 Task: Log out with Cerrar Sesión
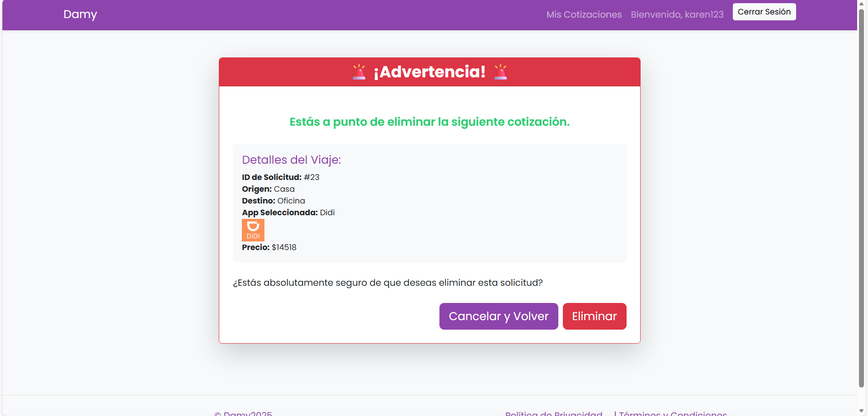coord(764,12)
